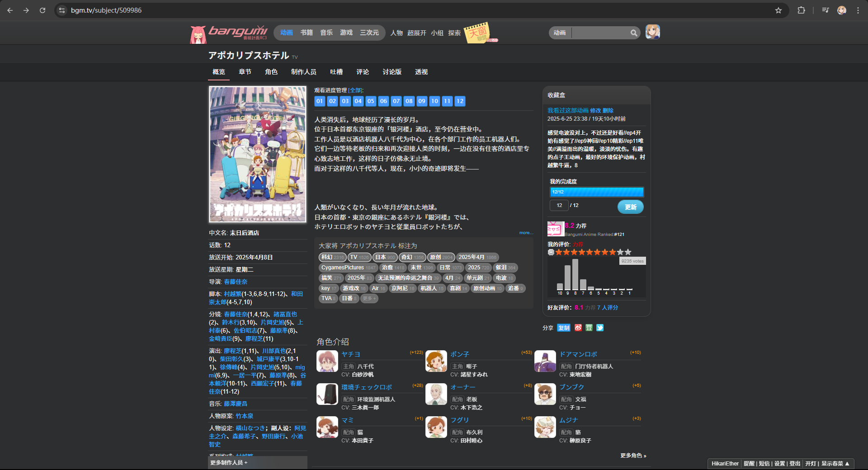Viewport: 868px width, 470px height.
Task: Open the Chrome three-dot menu
Action: (858, 10)
